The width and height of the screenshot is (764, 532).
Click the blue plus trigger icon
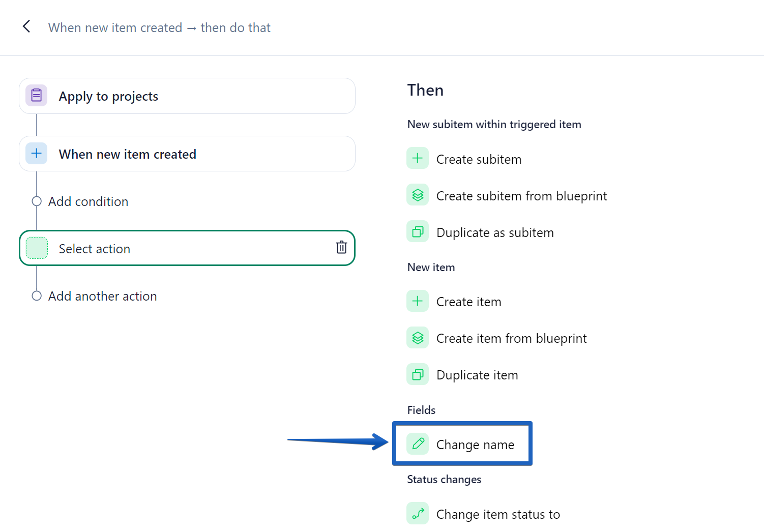click(x=37, y=154)
